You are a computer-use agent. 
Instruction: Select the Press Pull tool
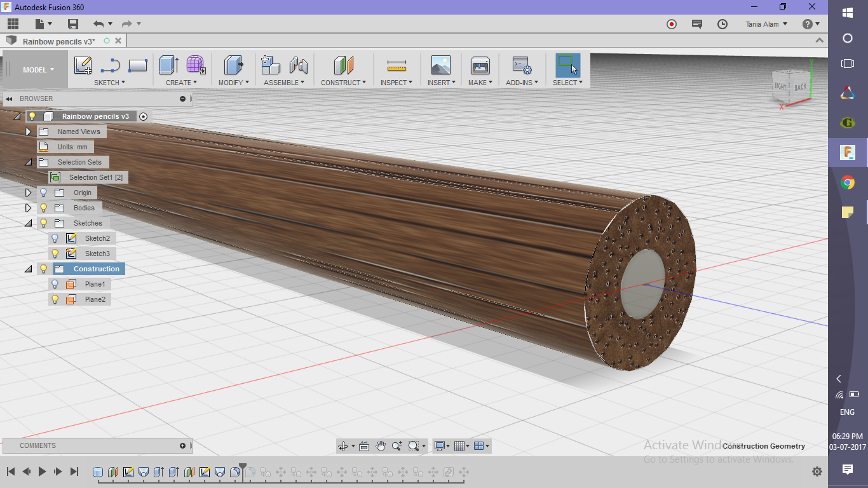[234, 65]
